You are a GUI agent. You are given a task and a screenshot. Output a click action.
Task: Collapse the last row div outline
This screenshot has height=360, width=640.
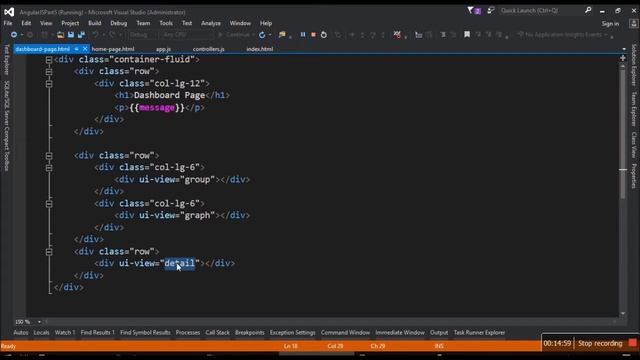[x=49, y=252]
